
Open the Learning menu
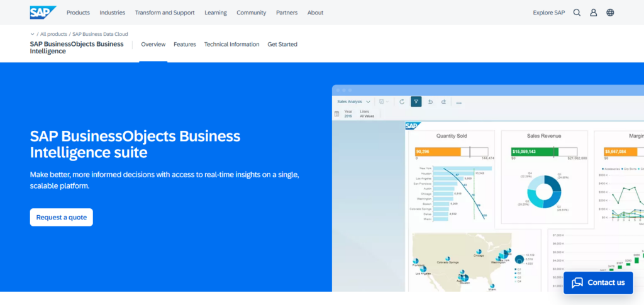coord(216,13)
